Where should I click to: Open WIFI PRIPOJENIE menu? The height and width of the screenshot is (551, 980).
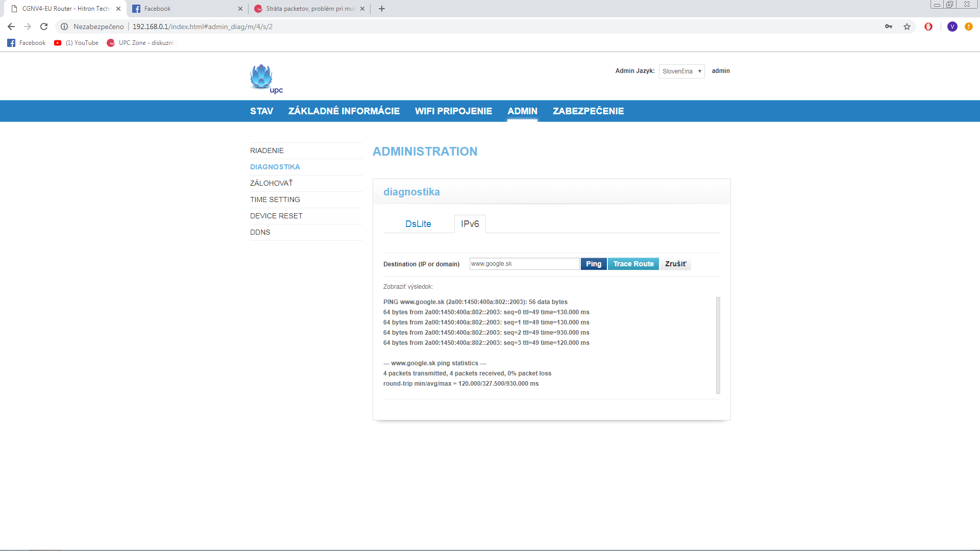[x=453, y=111]
